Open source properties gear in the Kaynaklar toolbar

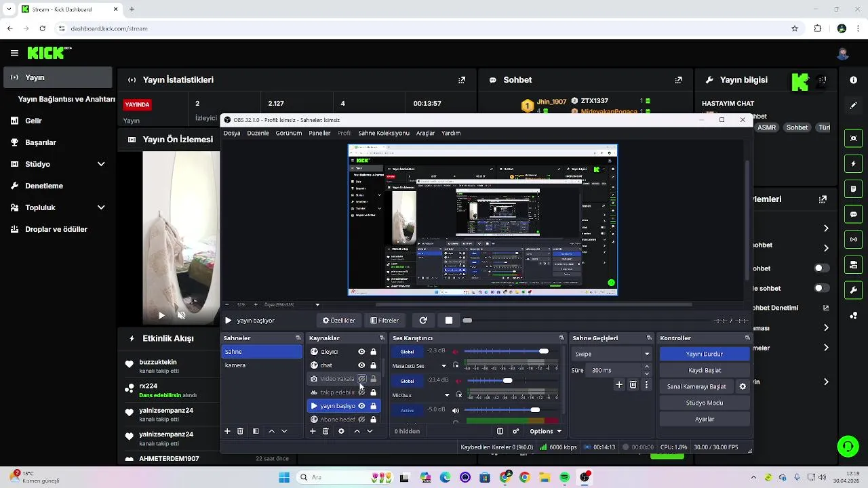coord(341,431)
